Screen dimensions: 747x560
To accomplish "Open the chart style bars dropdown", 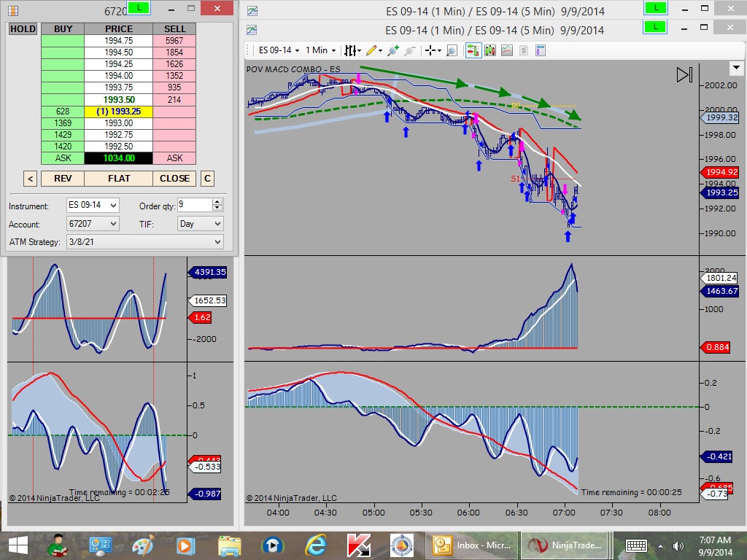I will (353, 50).
